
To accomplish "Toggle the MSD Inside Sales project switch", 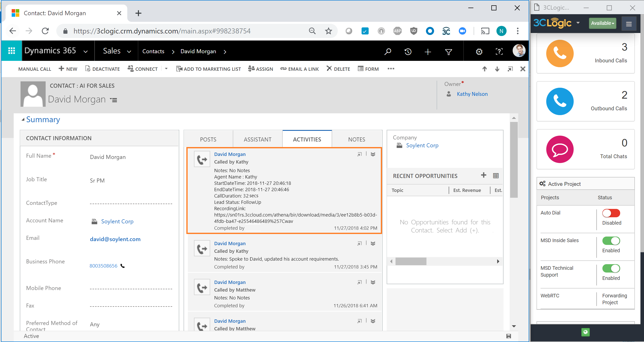I will click(611, 241).
